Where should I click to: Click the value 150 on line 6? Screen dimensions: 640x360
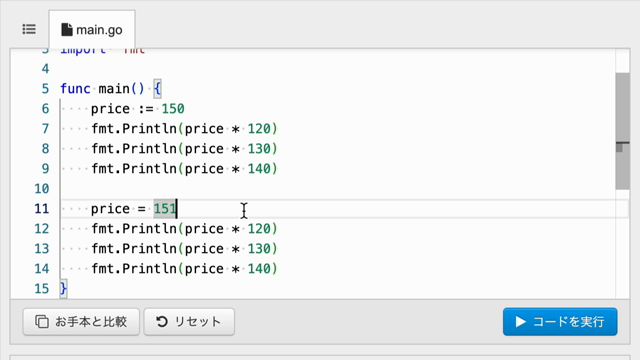173,109
